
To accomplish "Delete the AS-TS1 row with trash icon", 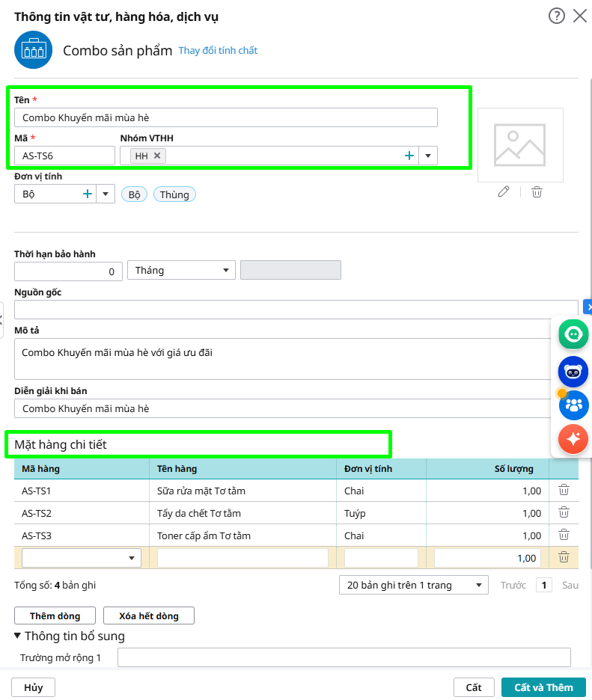I will (x=564, y=491).
